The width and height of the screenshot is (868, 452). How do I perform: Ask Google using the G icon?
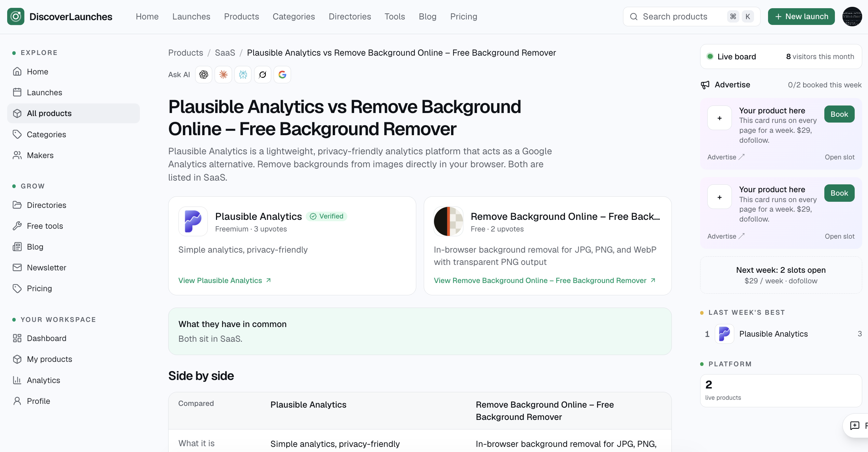tap(282, 74)
